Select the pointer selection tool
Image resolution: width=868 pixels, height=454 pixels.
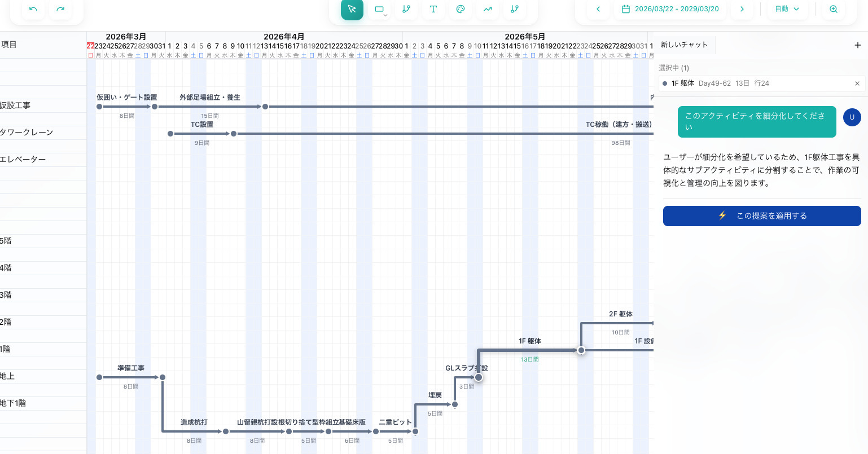[352, 9]
